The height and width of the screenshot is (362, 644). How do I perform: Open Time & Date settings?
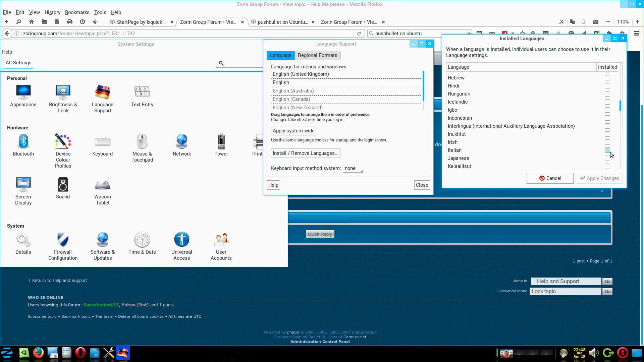[x=142, y=240]
